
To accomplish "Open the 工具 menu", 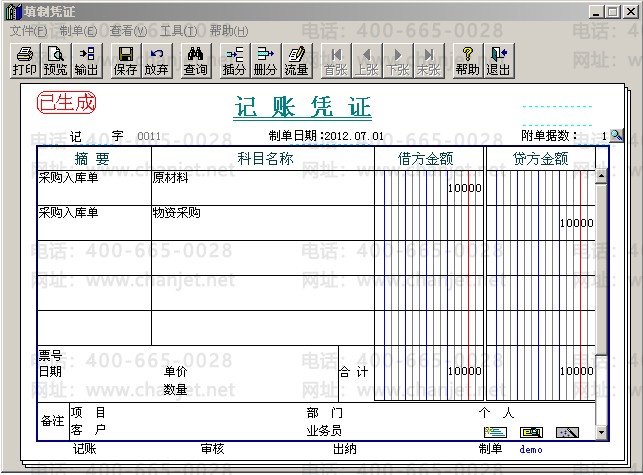I will [178, 31].
